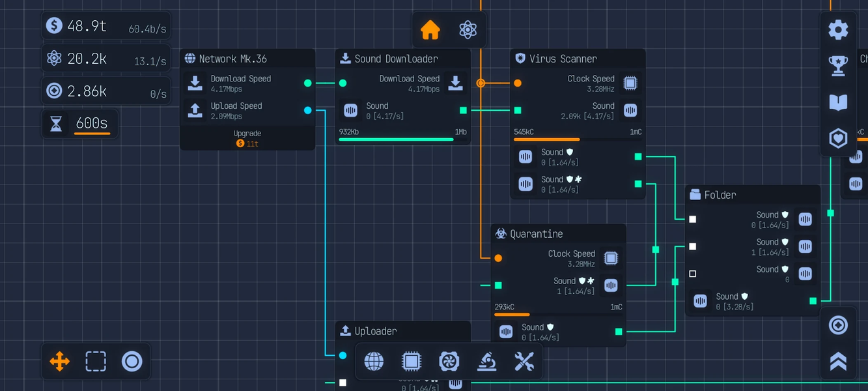Image resolution: width=868 pixels, height=391 pixels.
Task: Toggle the filled square port beside Uploader's output
Action: coord(343,383)
